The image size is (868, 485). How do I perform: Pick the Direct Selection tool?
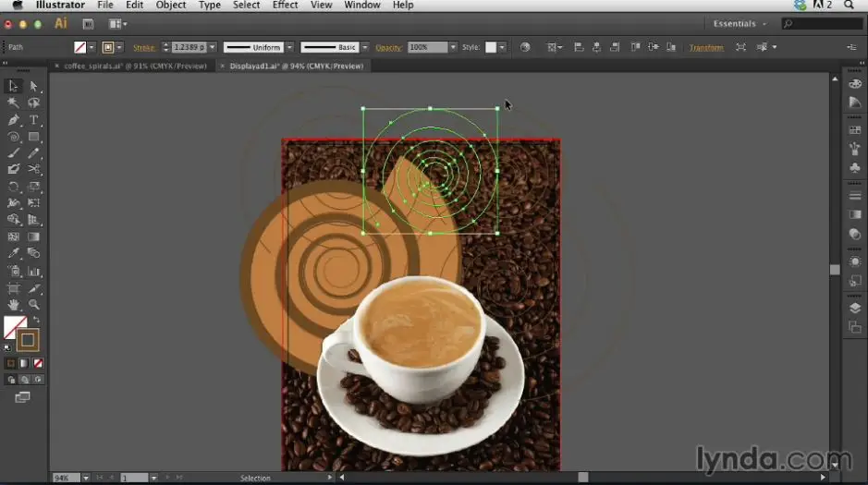[x=34, y=86]
